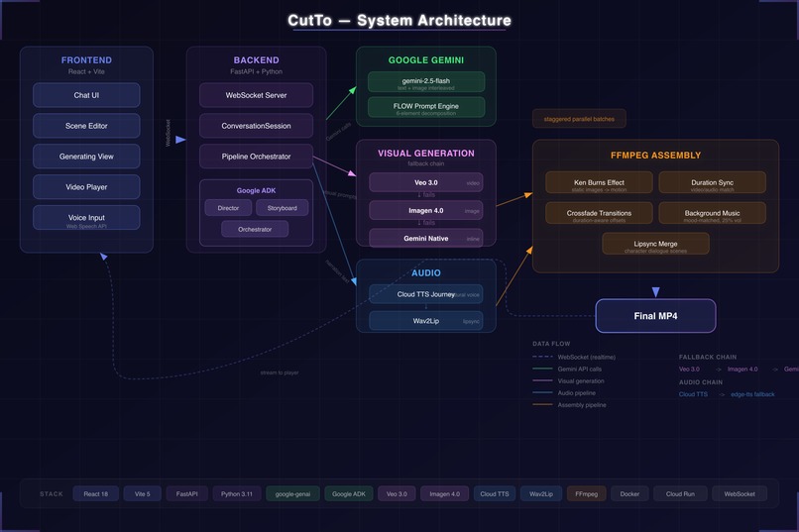The width and height of the screenshot is (799, 532).
Task: Click the AUDIO panel heading
Action: pos(426,272)
